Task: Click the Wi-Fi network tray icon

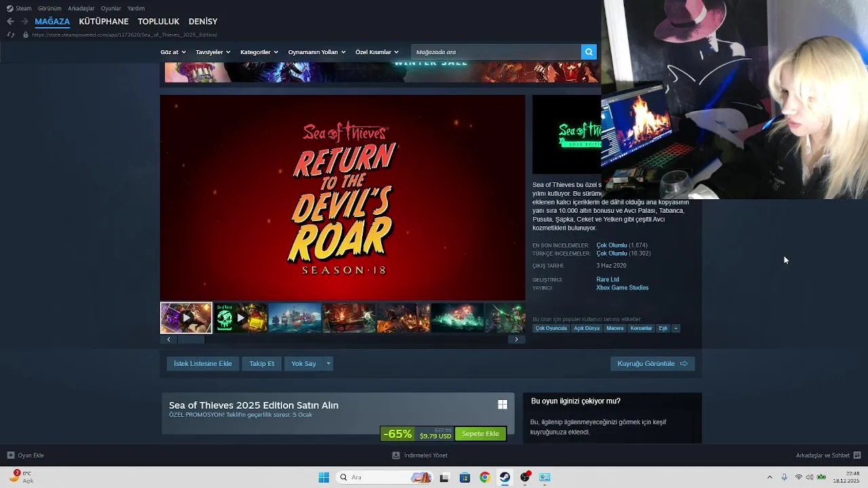Action: [798, 477]
